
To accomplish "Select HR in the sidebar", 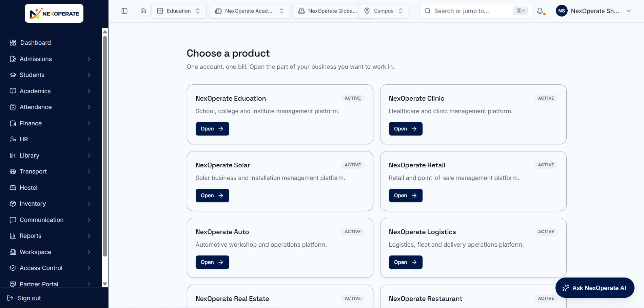I will tap(51, 139).
